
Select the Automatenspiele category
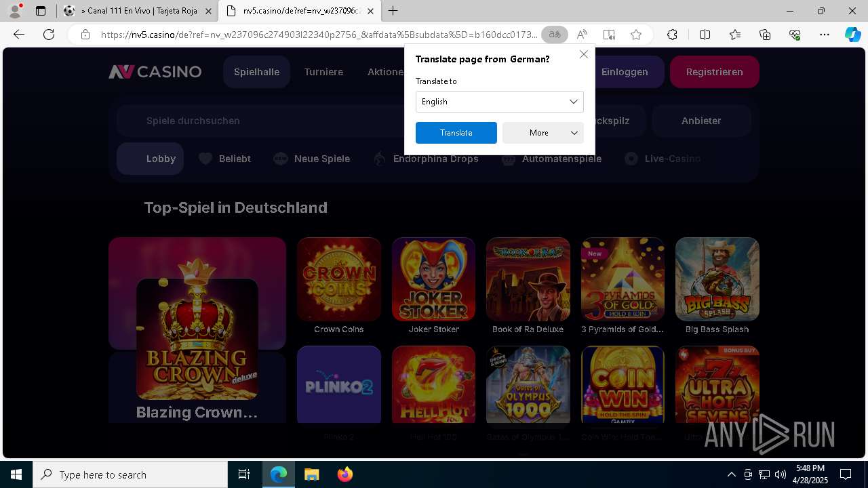pos(551,159)
